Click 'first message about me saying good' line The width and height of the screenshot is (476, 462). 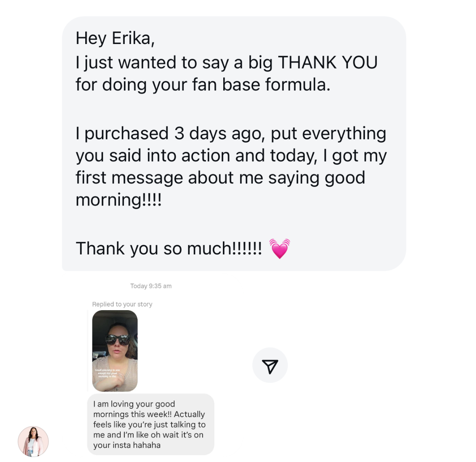tap(220, 178)
